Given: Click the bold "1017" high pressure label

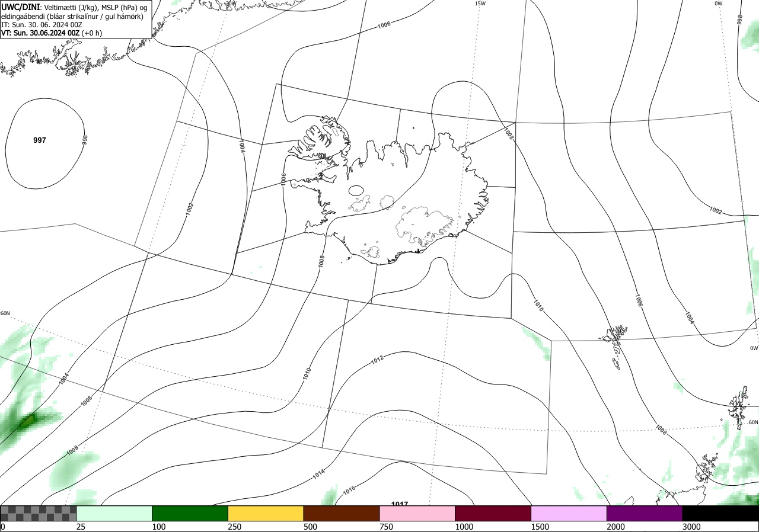Looking at the screenshot, I should click(x=400, y=504).
